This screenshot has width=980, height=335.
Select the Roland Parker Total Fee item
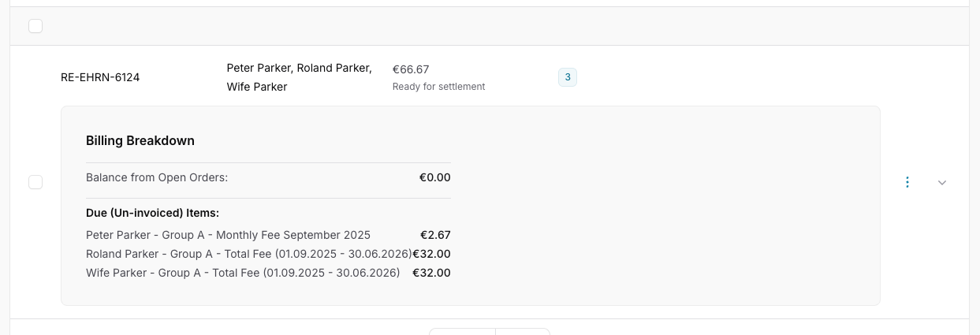[x=248, y=254]
